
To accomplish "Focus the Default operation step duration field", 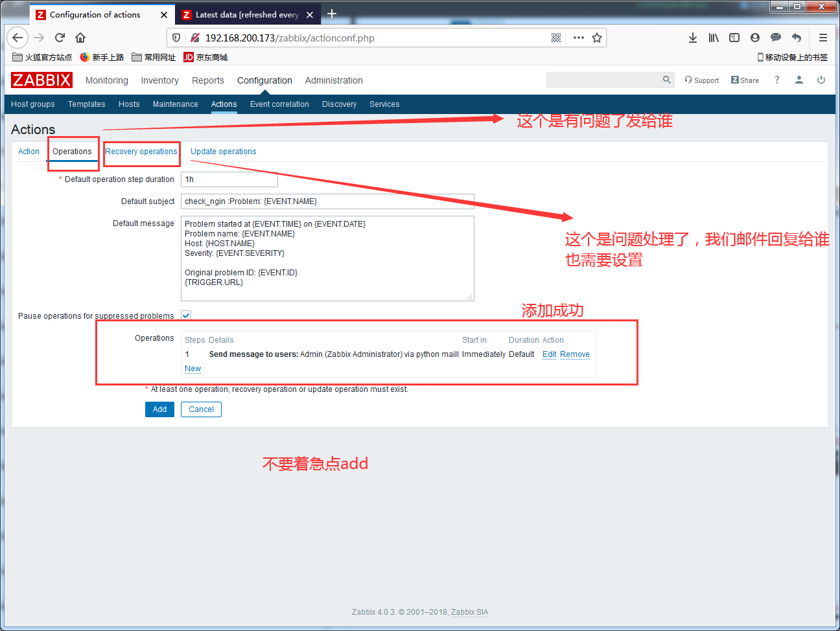I will [229, 179].
